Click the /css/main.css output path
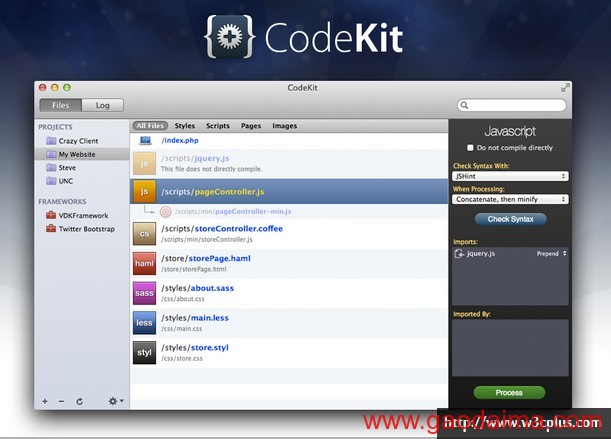 coord(182,329)
